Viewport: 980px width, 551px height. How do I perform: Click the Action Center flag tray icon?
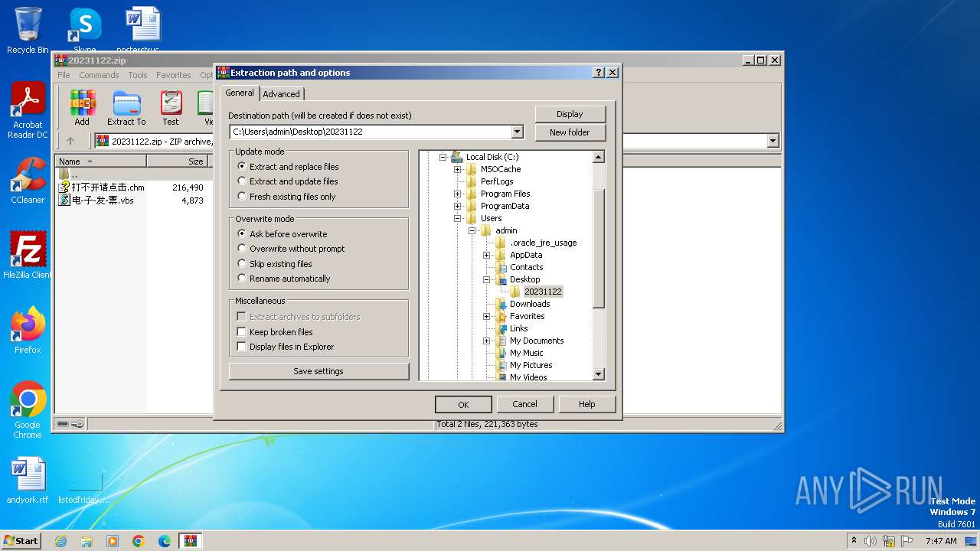[x=907, y=541]
